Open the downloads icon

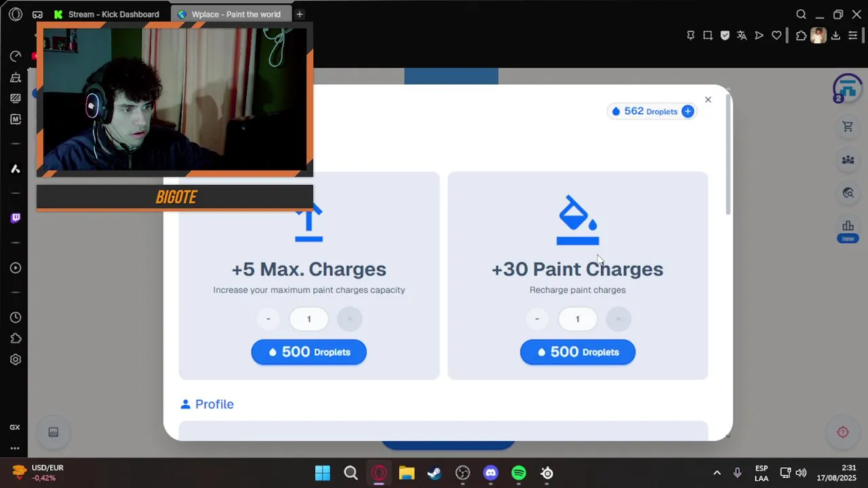click(835, 35)
